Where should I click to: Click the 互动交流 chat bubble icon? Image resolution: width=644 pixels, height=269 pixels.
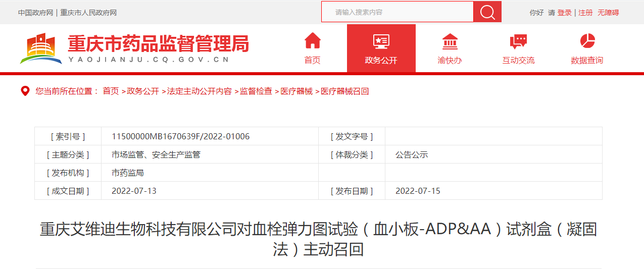(x=518, y=41)
